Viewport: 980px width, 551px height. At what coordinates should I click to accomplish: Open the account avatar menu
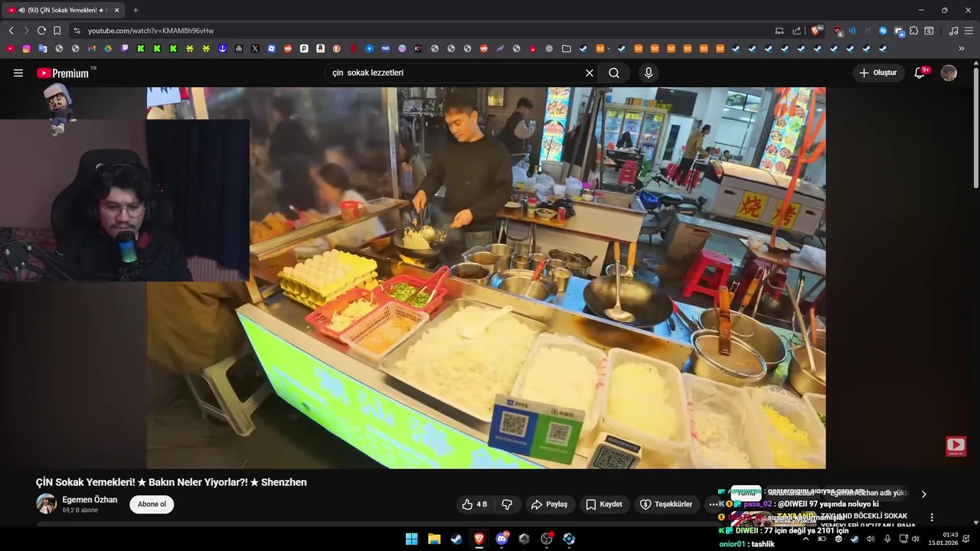tap(949, 73)
